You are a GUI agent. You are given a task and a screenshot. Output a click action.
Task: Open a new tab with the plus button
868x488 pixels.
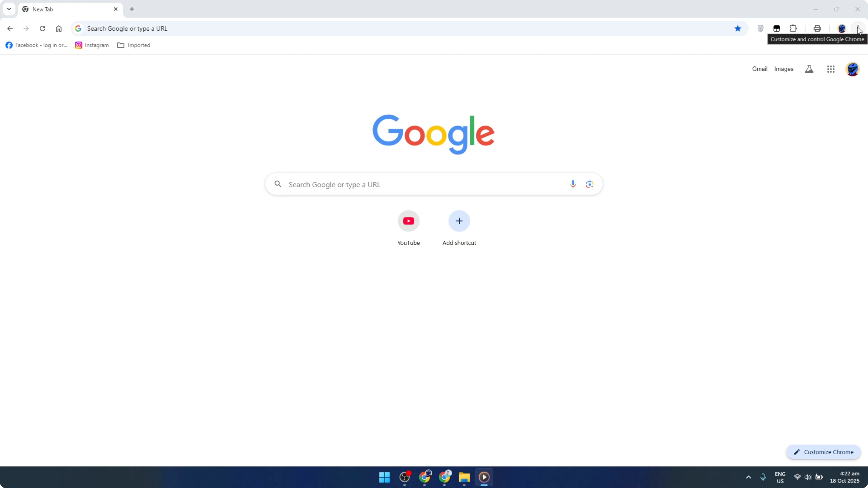coord(132,9)
